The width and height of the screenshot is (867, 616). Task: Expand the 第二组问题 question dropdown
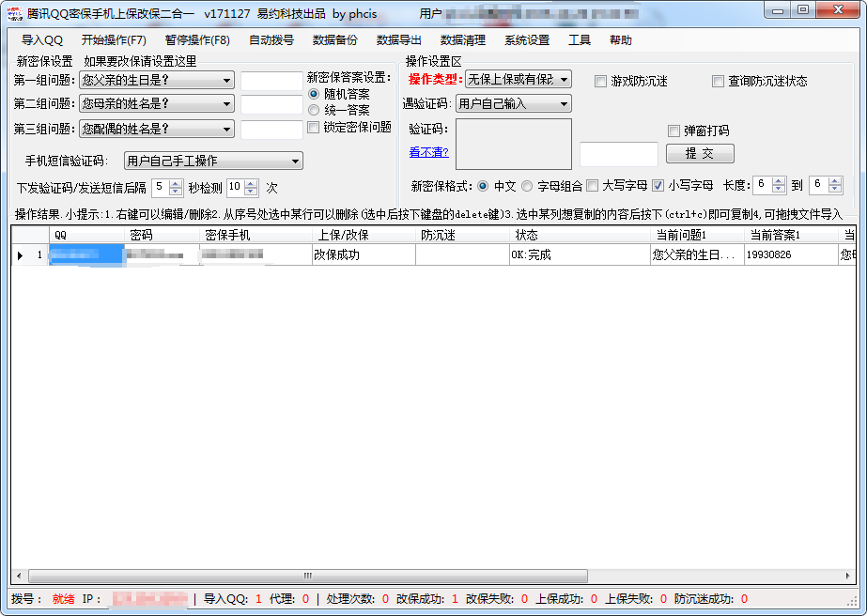pos(157,104)
